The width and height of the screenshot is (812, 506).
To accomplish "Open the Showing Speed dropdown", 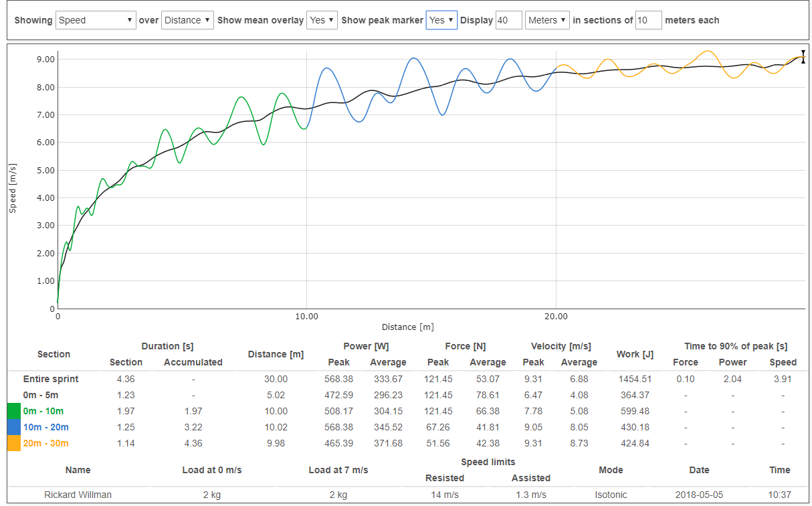I will [96, 20].
